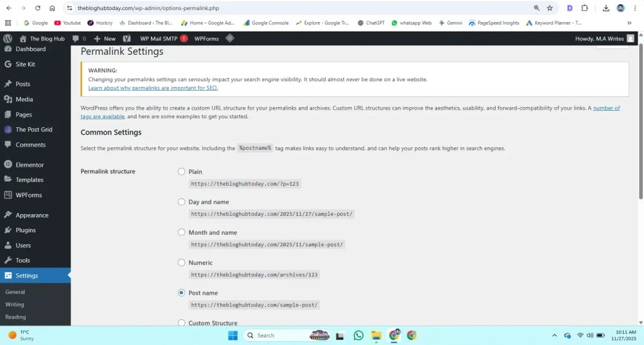Image resolution: width=644 pixels, height=345 pixels.
Task: Click the taskbar Search box
Action: (x=287, y=336)
